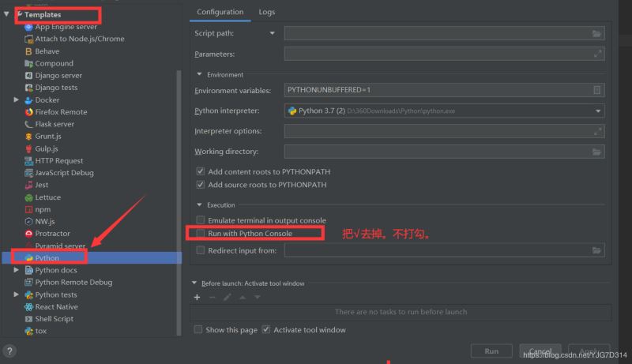The height and width of the screenshot is (364, 632).
Task: Click the Run button
Action: (x=491, y=351)
